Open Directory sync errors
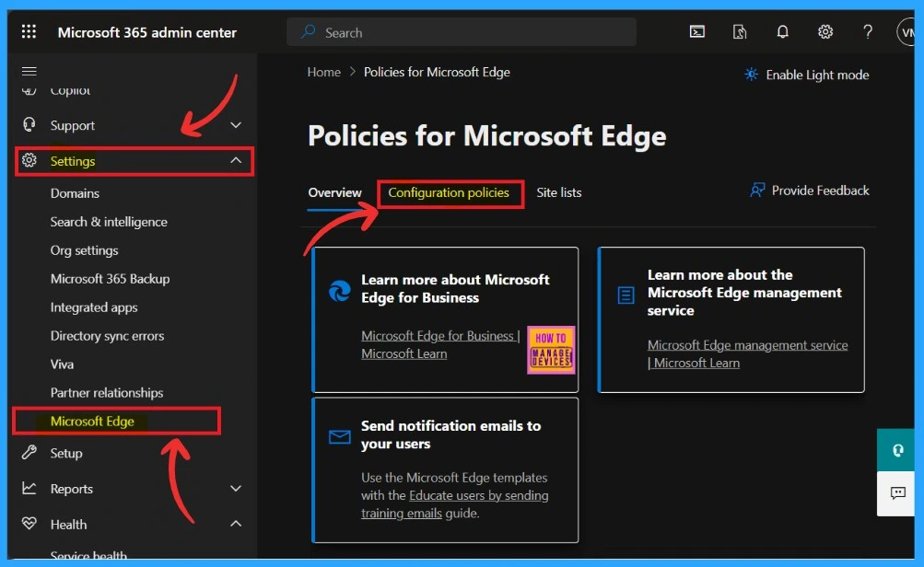This screenshot has height=567, width=924. (107, 336)
